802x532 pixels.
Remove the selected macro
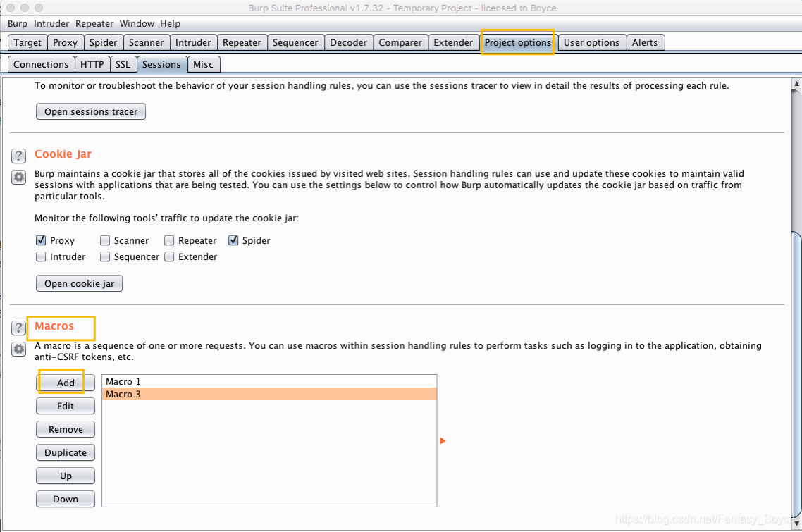pos(66,429)
